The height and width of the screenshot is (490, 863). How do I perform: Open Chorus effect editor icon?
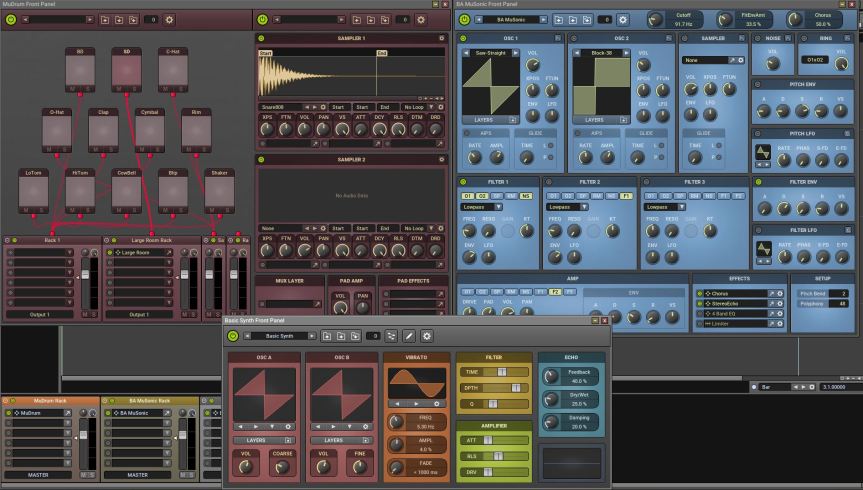click(x=772, y=293)
